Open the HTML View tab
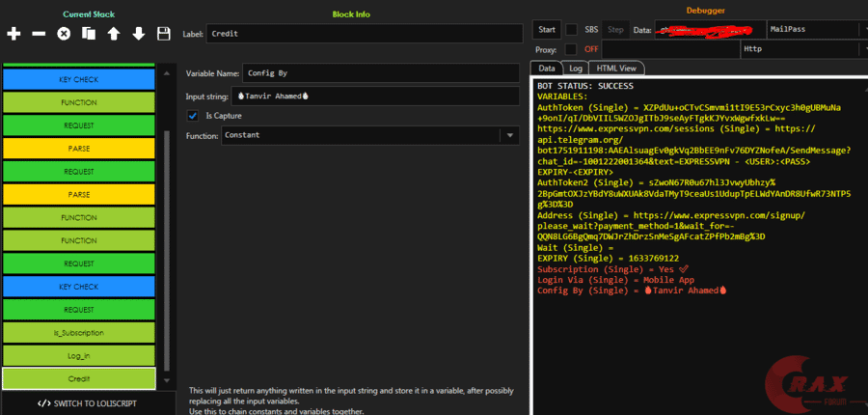Image resolution: width=868 pixels, height=415 pixels. (x=616, y=69)
